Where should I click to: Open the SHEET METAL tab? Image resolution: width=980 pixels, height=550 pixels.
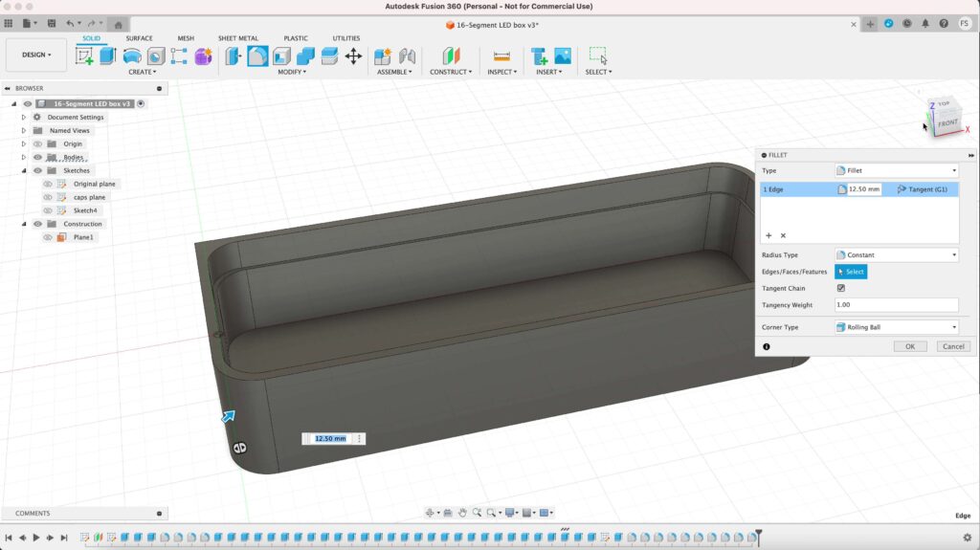pos(238,38)
